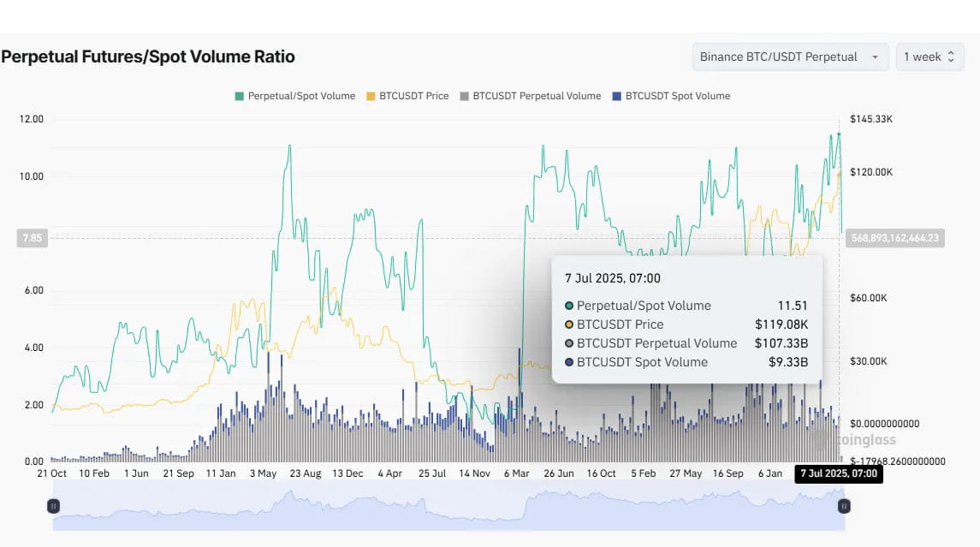
Task: Click the blue Spot Volume legend square
Action: pyautogui.click(x=616, y=96)
